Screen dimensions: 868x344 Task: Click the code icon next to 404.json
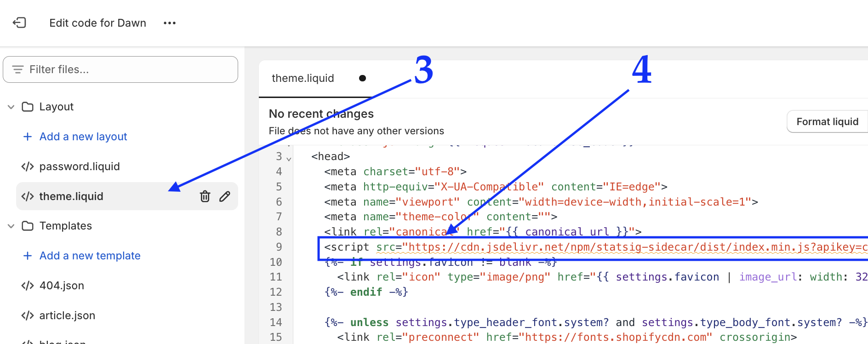click(28, 286)
